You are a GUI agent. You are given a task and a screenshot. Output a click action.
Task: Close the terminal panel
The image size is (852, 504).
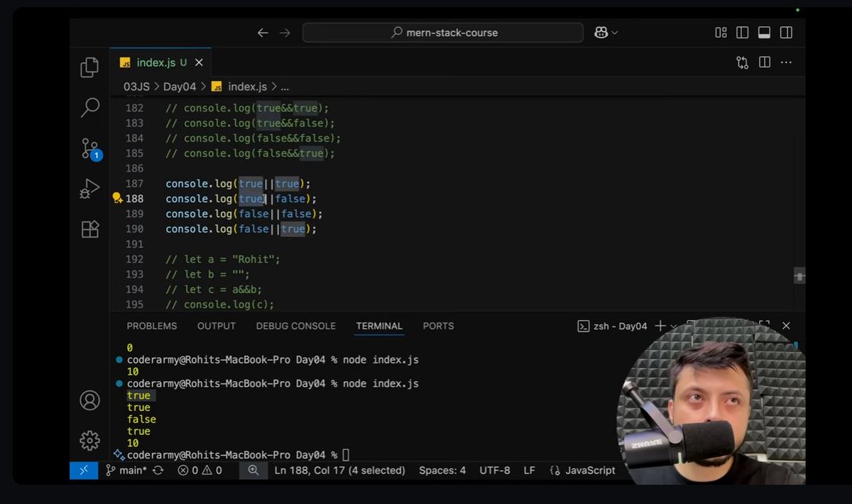pyautogui.click(x=786, y=326)
